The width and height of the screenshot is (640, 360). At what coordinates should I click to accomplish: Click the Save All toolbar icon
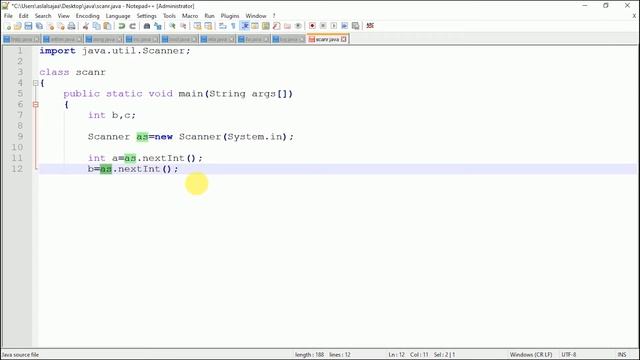pyautogui.click(x=39, y=26)
